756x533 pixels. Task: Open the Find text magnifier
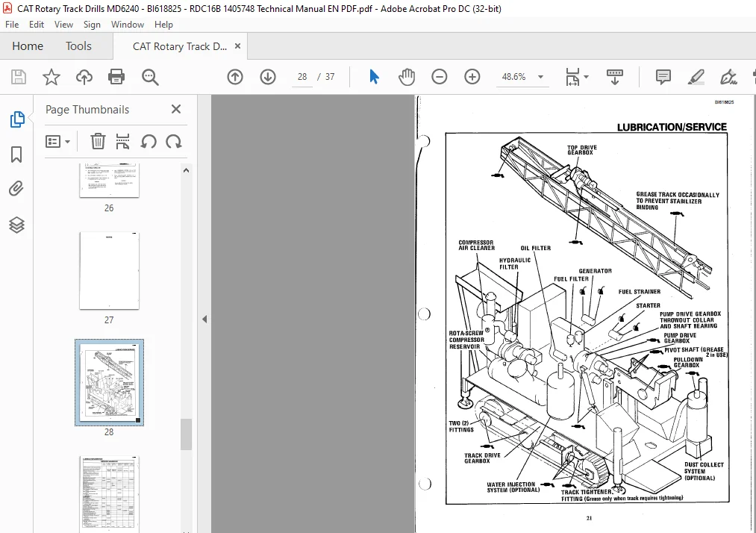(x=150, y=77)
